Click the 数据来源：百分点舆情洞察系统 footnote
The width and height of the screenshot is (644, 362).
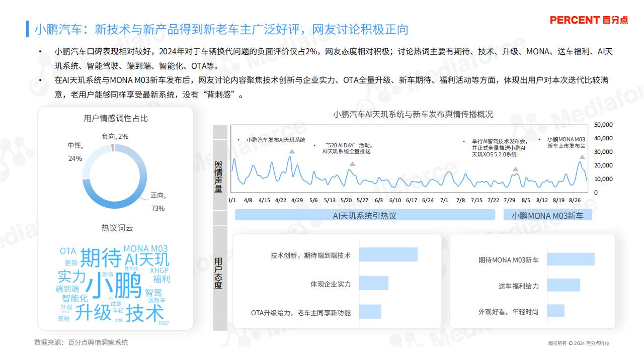click(x=81, y=342)
